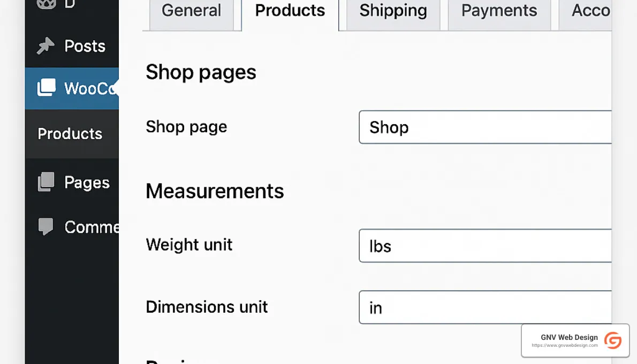The height and width of the screenshot is (364, 637).
Task: Open the Posts sidebar entry
Action: (x=84, y=46)
